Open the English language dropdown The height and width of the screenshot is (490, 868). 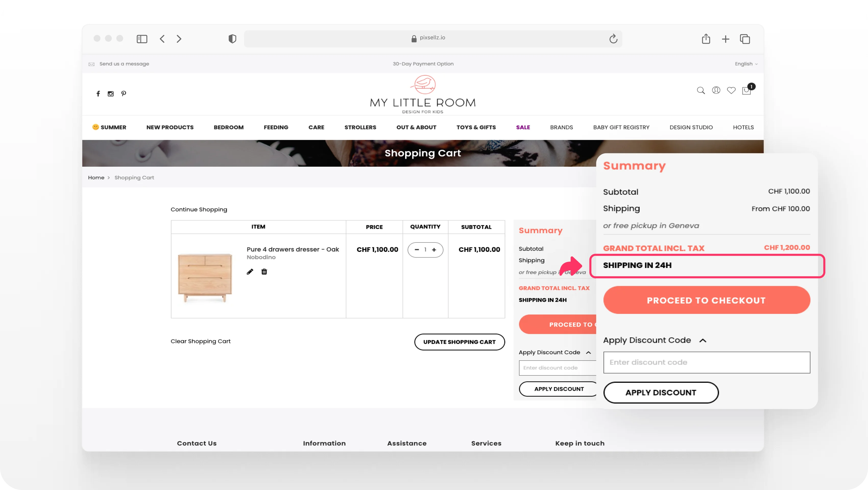pos(746,64)
